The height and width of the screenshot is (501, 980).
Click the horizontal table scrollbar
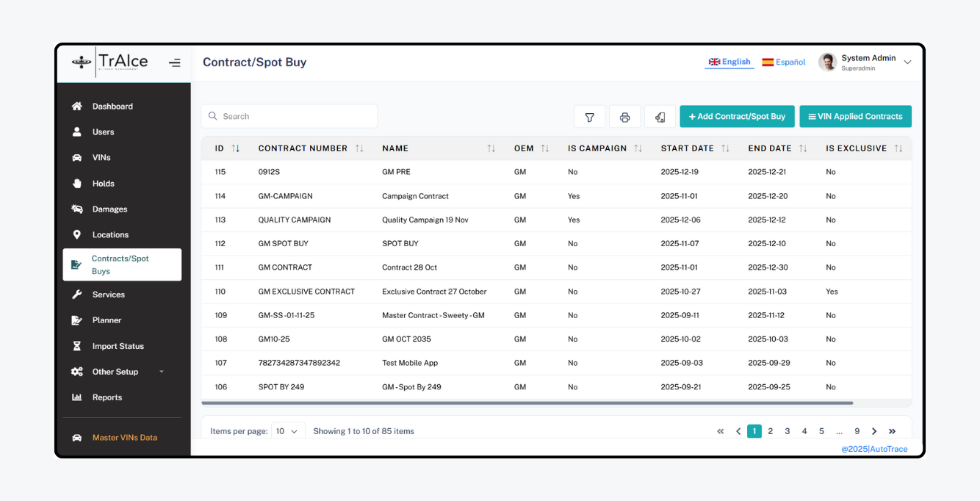pos(527,403)
